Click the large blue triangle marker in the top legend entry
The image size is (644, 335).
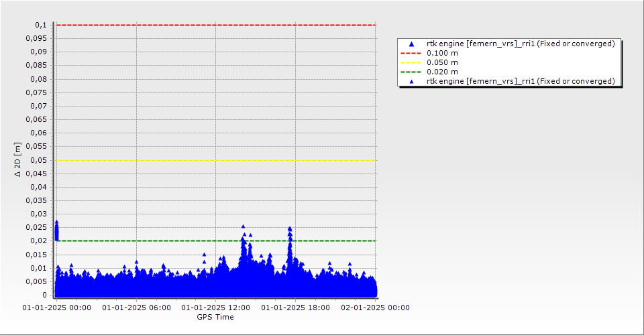coord(412,44)
